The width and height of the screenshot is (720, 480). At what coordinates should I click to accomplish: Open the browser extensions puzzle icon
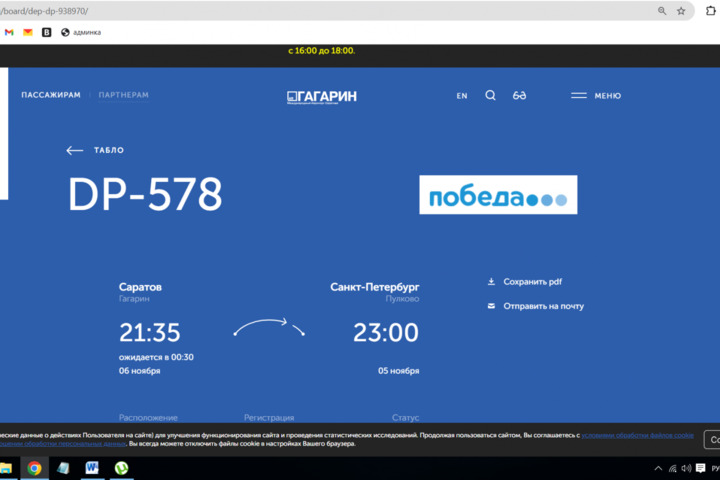pyautogui.click(x=712, y=11)
